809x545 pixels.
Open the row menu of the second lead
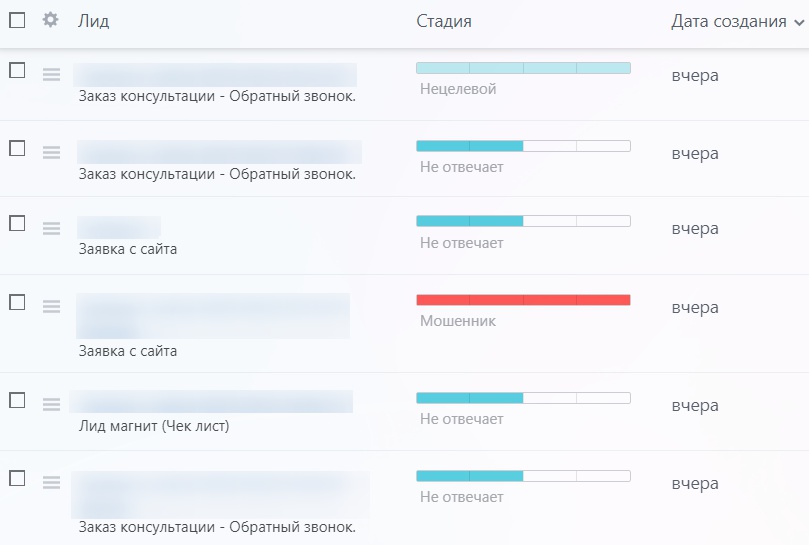tap(52, 152)
